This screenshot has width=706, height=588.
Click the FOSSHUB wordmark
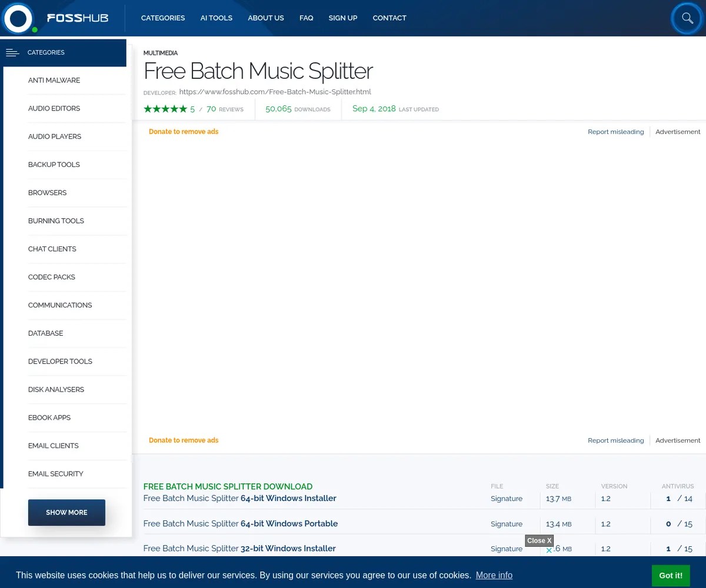point(78,18)
